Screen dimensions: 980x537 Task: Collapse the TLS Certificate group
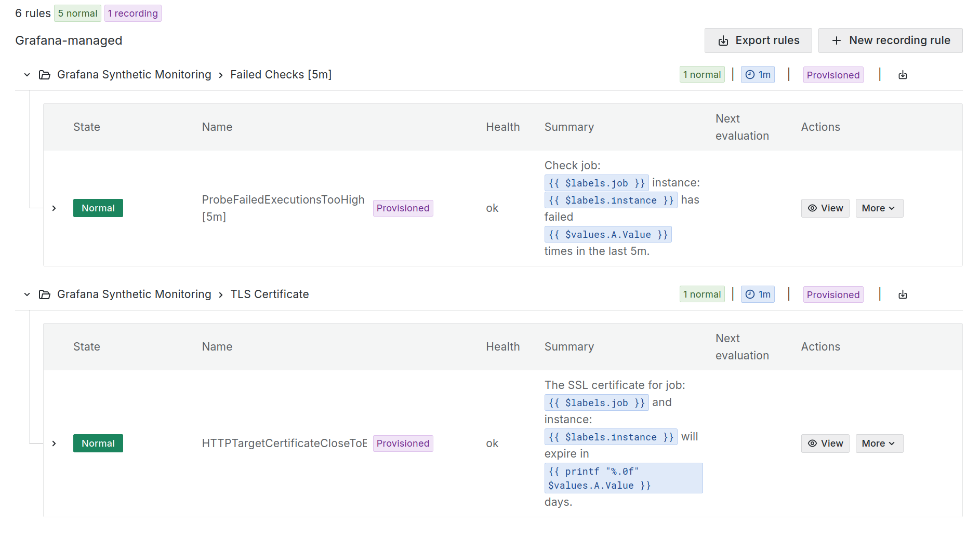click(27, 294)
